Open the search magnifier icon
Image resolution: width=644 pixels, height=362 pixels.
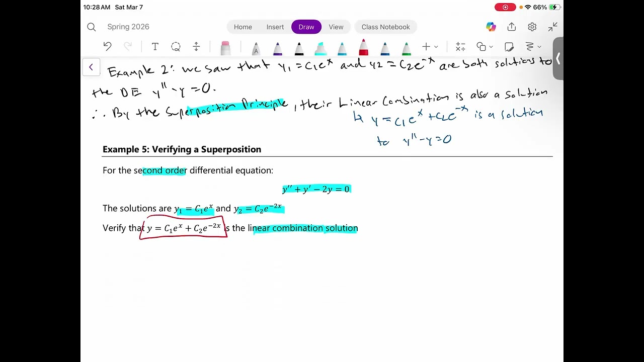pyautogui.click(x=91, y=27)
